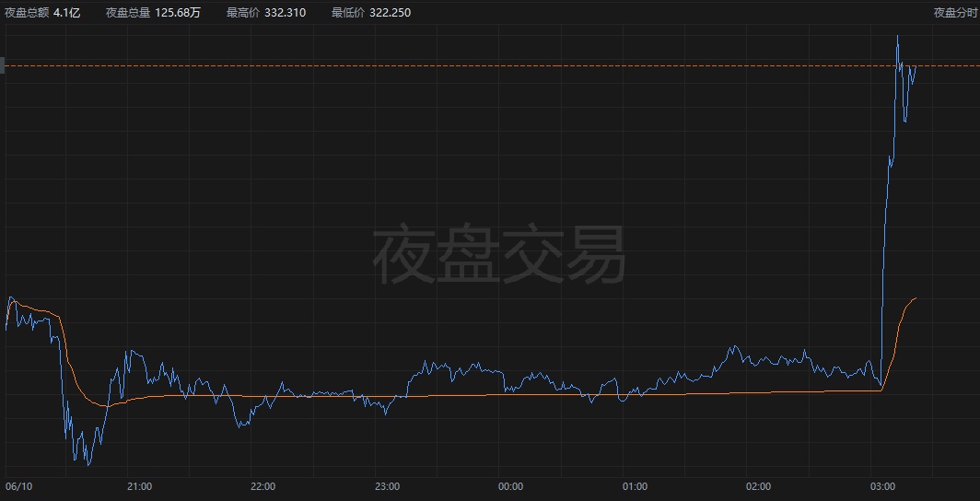Screen dimensions: 980x501
Task: Click the 夜盘总量 125.68万 value
Action: click(x=178, y=13)
